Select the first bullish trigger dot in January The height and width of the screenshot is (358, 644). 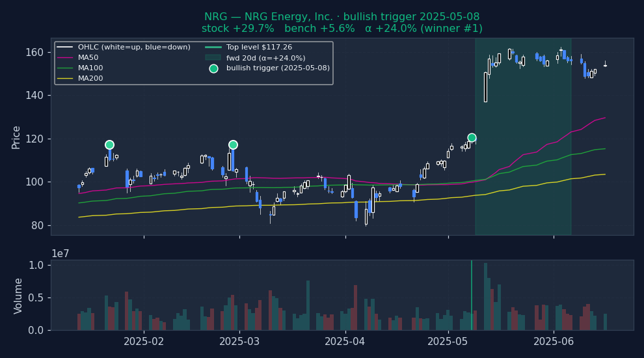point(109,145)
